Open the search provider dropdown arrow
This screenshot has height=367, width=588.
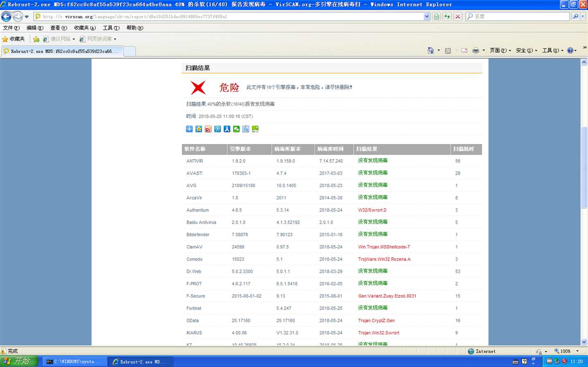click(x=583, y=16)
